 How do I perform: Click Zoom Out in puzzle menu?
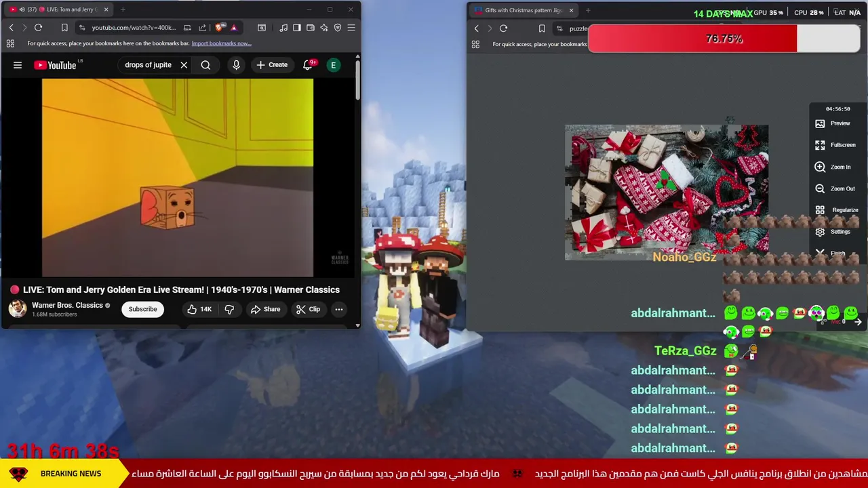tap(835, 188)
